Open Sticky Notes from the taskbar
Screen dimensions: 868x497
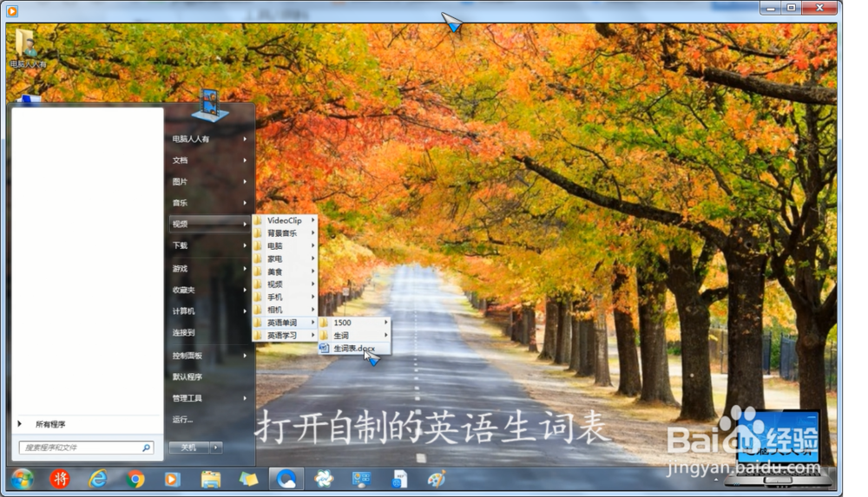248,479
